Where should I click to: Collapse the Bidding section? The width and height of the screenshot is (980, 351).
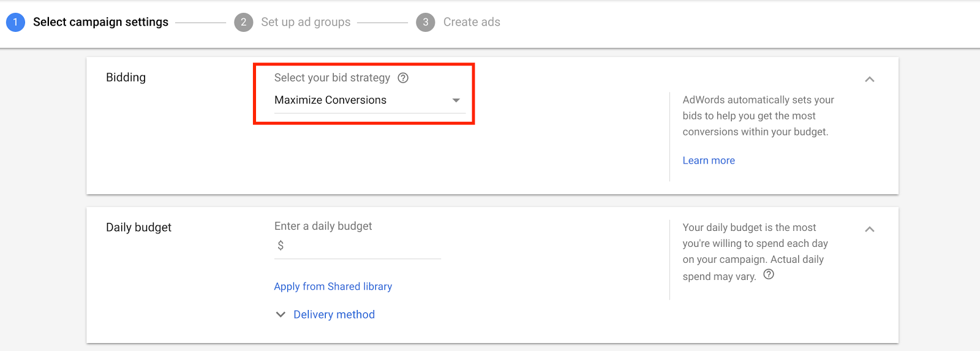[x=869, y=79]
